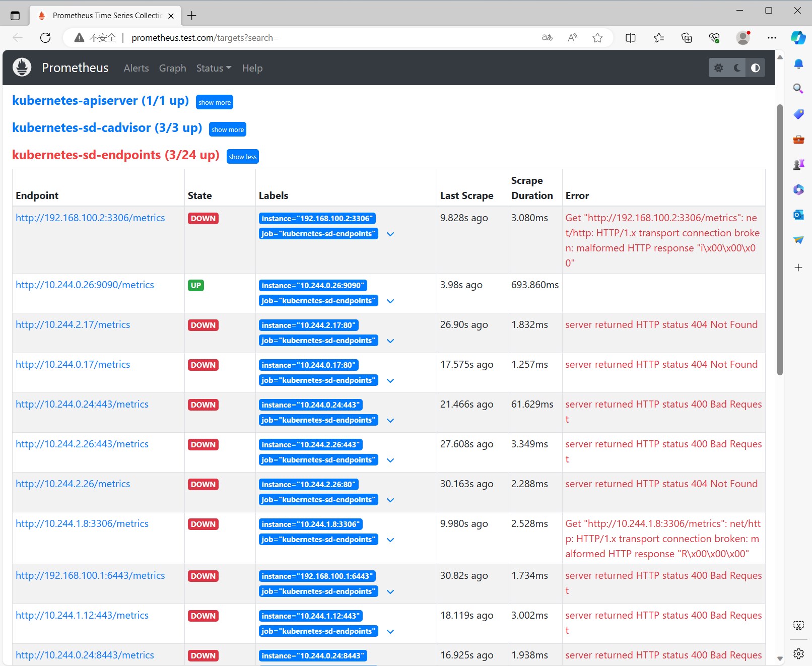This screenshot has height=666, width=812.
Task: Expand labels for instance 10.244.2.26:80
Action: pos(390,500)
